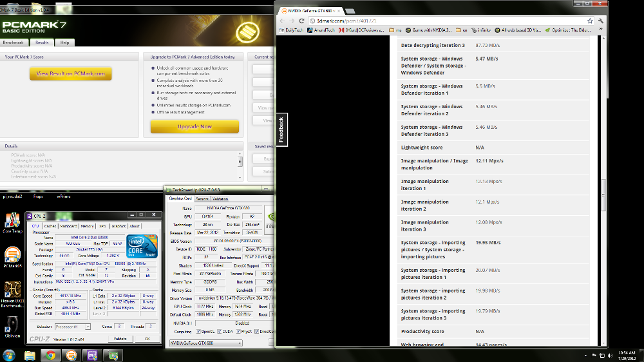Switch to the Validation tab in GPU-Z

pyautogui.click(x=220, y=199)
